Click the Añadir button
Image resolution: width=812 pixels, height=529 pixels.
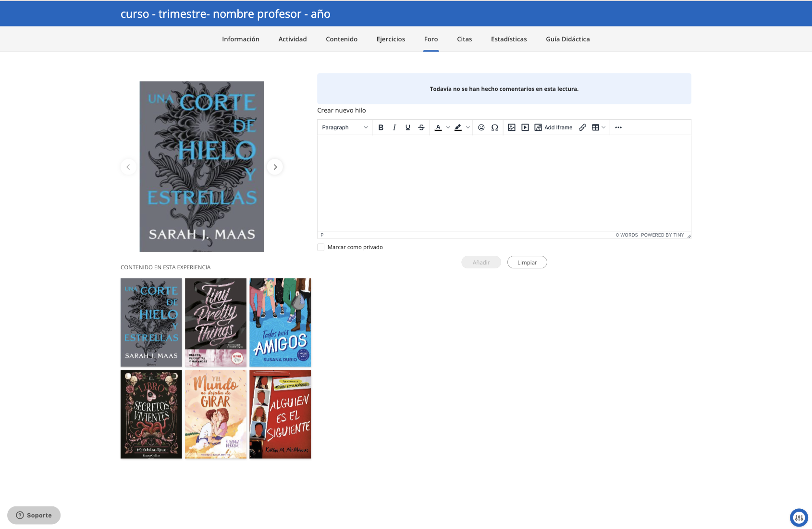481,263
